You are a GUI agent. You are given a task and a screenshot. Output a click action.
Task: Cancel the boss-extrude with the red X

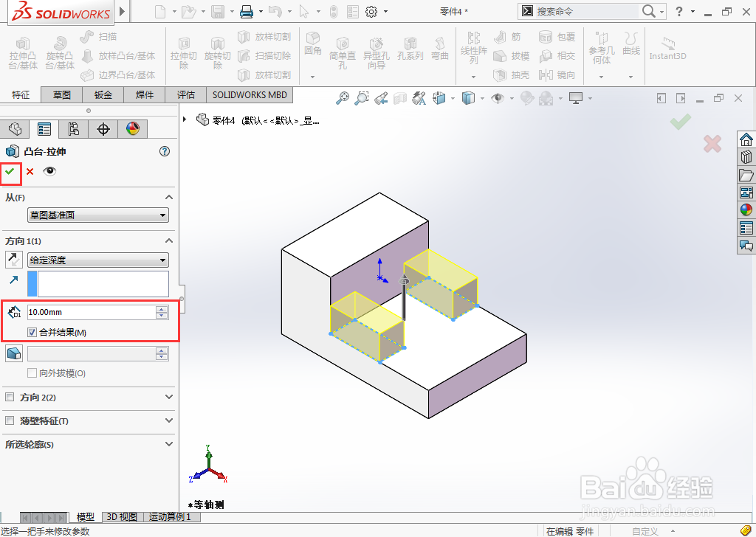coord(30,171)
